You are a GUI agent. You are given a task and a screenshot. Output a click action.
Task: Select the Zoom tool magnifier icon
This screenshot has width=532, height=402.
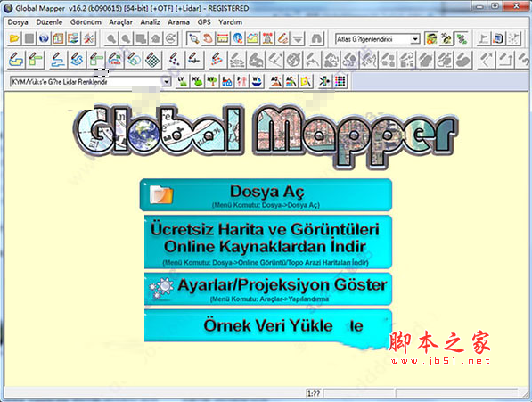[x=193, y=38]
